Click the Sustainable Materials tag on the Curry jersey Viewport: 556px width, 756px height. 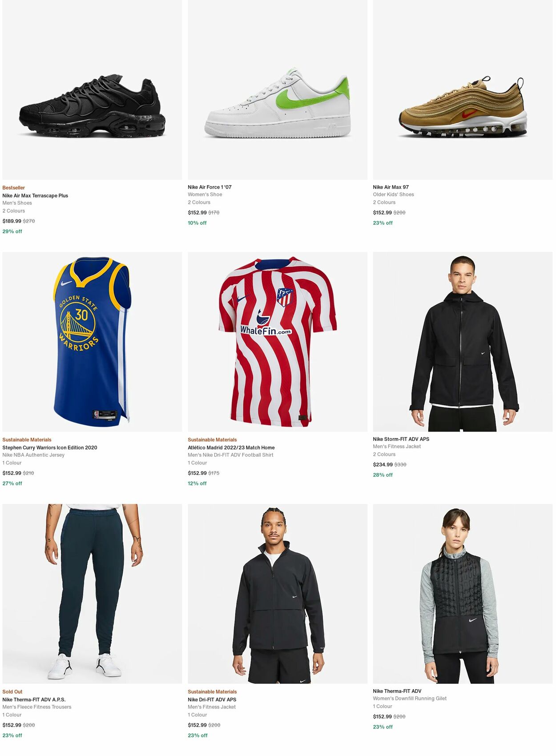click(x=27, y=440)
